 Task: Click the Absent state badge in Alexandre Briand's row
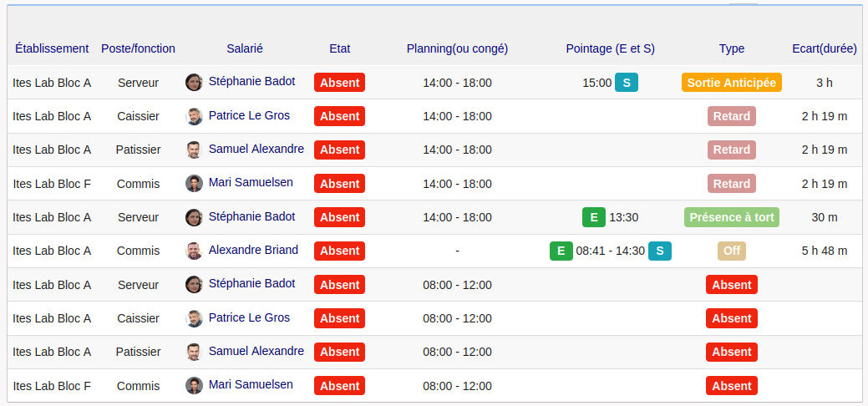(339, 251)
